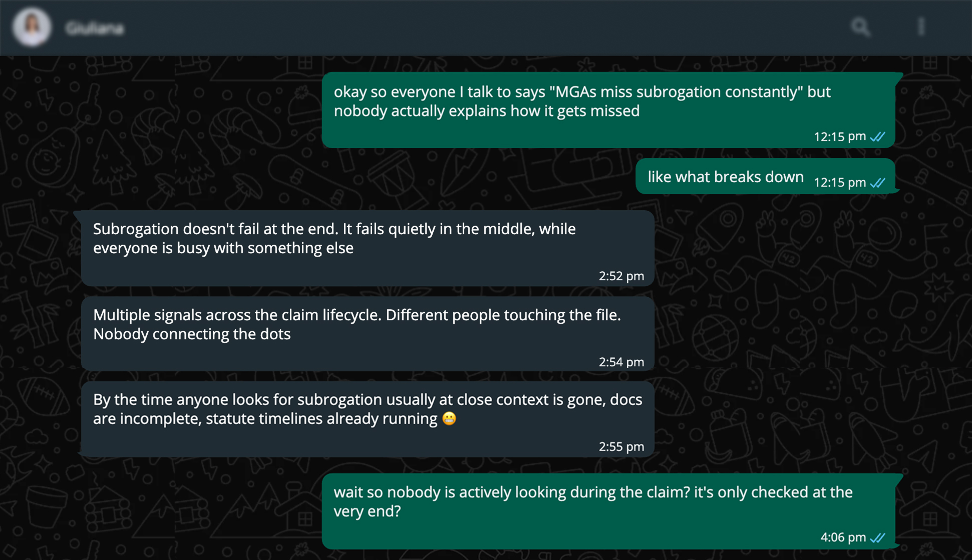
Task: Click the 12:15 pm timestamp on first message
Action: 839,137
